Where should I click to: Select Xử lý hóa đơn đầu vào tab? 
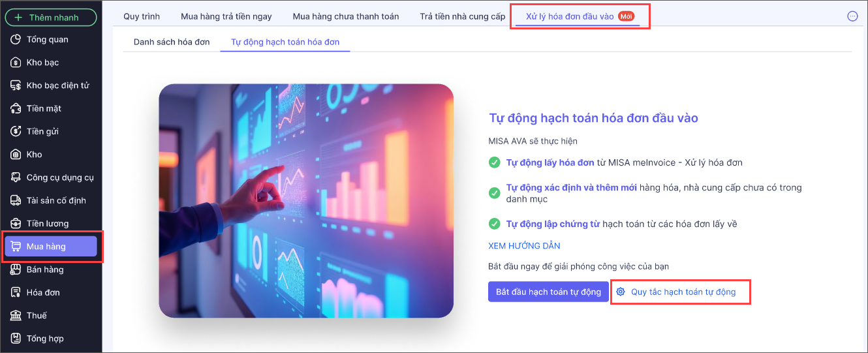(x=578, y=16)
